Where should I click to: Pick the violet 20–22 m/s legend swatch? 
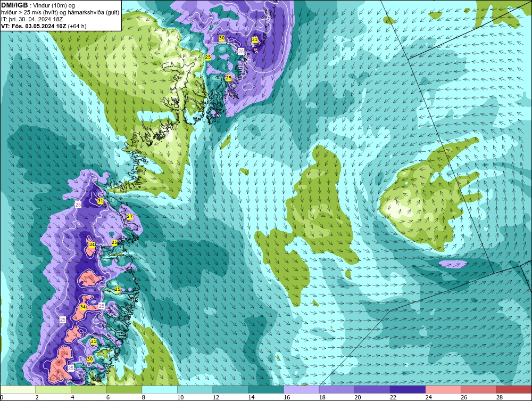(372, 389)
